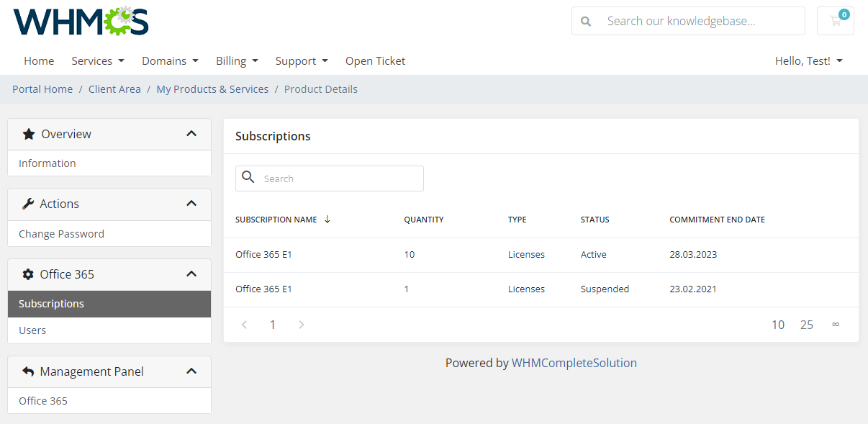
Task: Collapse the Office 365 panel chevron
Action: (191, 274)
